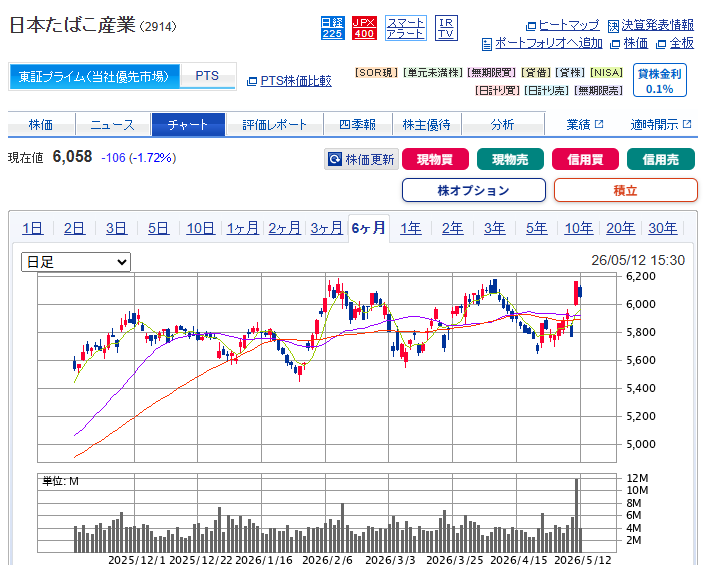Click the 貸株金利 0.1% box
706x565 pixels.
[x=660, y=80]
